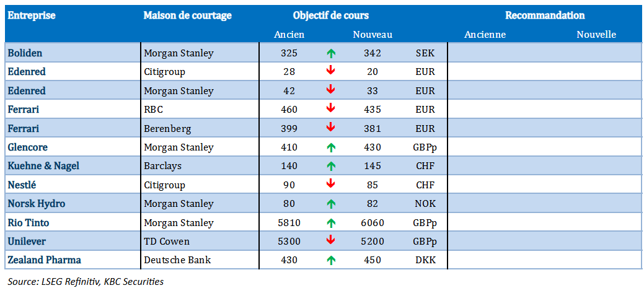Select the red down arrow in Ferrari RBC row
The width and height of the screenshot is (644, 288).
pyautogui.click(x=331, y=109)
